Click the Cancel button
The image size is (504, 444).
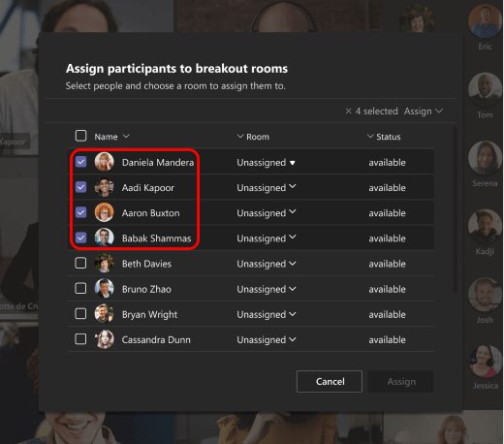330,381
